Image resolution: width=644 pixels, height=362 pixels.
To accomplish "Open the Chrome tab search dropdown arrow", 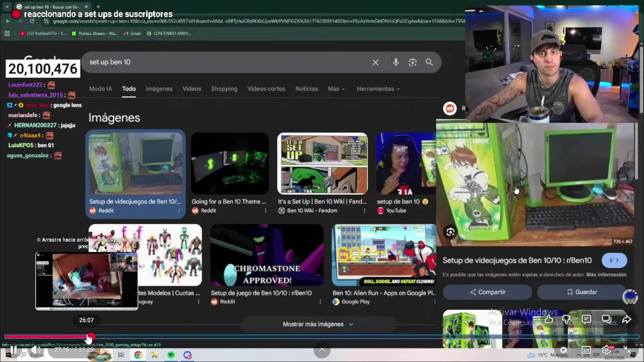I will (7, 7).
